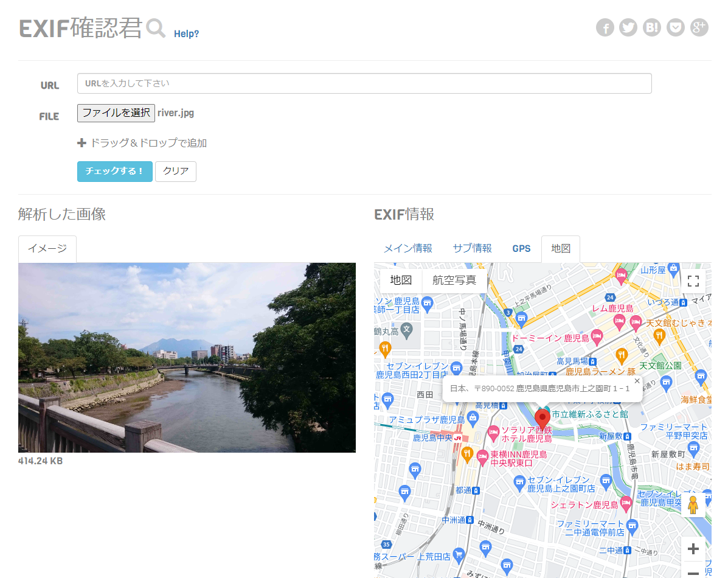Viewport: 728px width, 578px height.
Task: Click the ファミリーマート二中通電停前店 store marker
Action: coord(631,526)
